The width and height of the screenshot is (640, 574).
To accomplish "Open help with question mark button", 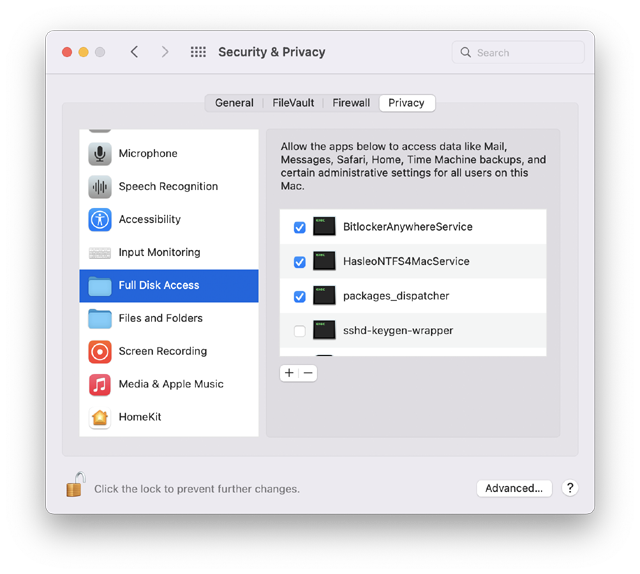I will 570,488.
